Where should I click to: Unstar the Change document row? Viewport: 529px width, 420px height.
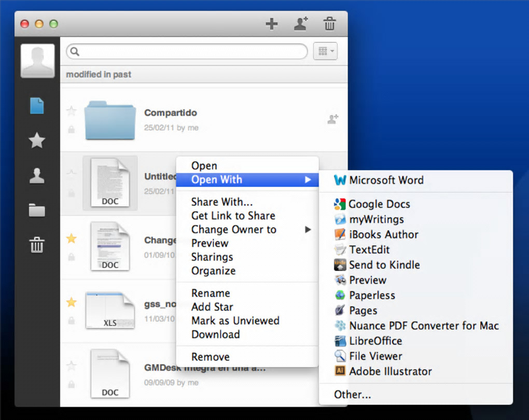pyautogui.click(x=72, y=239)
